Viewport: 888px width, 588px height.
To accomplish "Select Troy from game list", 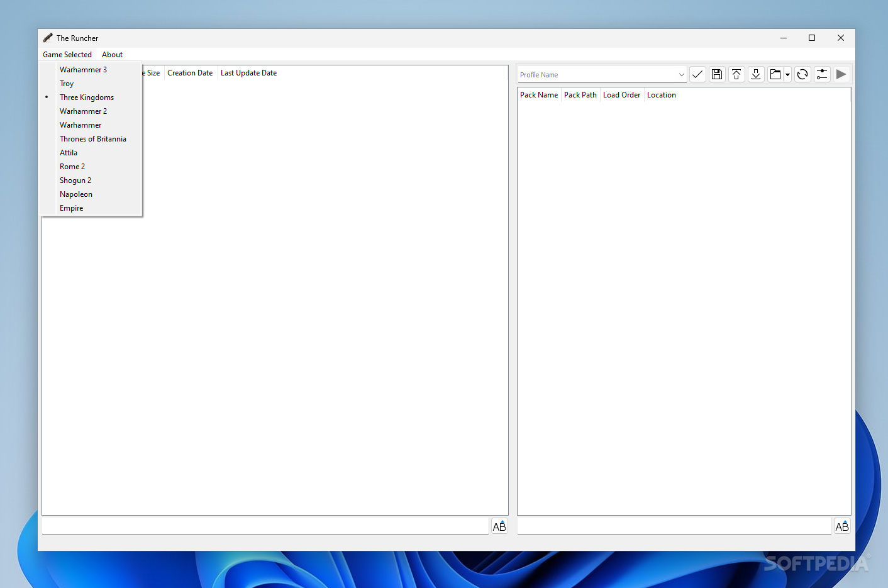I will (x=92, y=84).
